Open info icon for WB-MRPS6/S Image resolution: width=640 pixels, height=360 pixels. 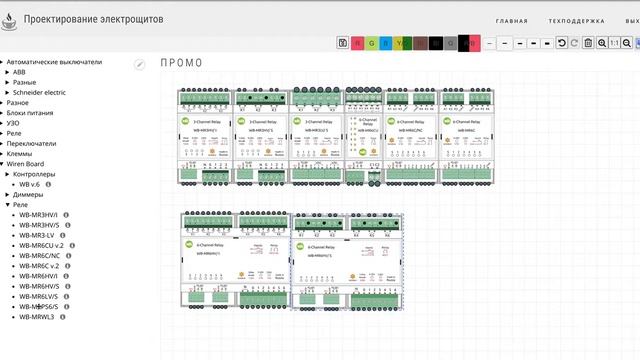(x=67, y=307)
